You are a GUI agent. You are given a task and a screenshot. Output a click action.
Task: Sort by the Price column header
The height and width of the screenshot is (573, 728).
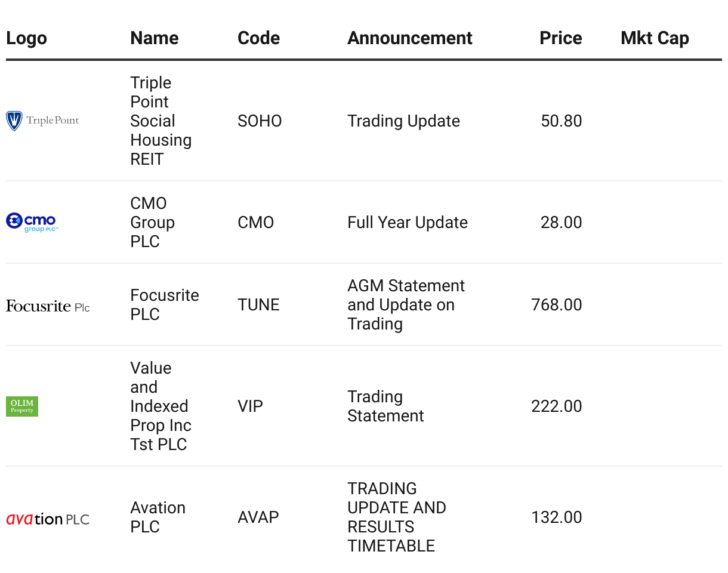pyautogui.click(x=560, y=38)
